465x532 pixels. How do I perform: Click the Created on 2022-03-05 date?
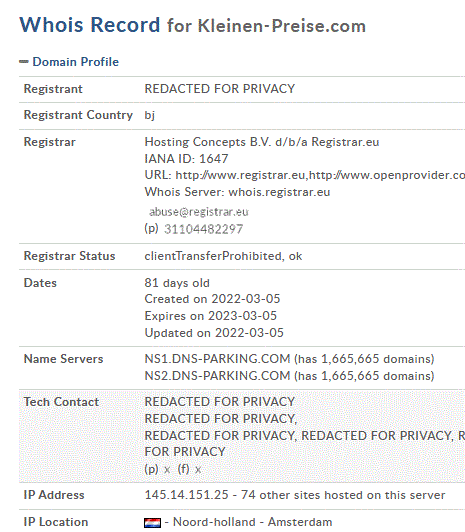click(x=212, y=299)
